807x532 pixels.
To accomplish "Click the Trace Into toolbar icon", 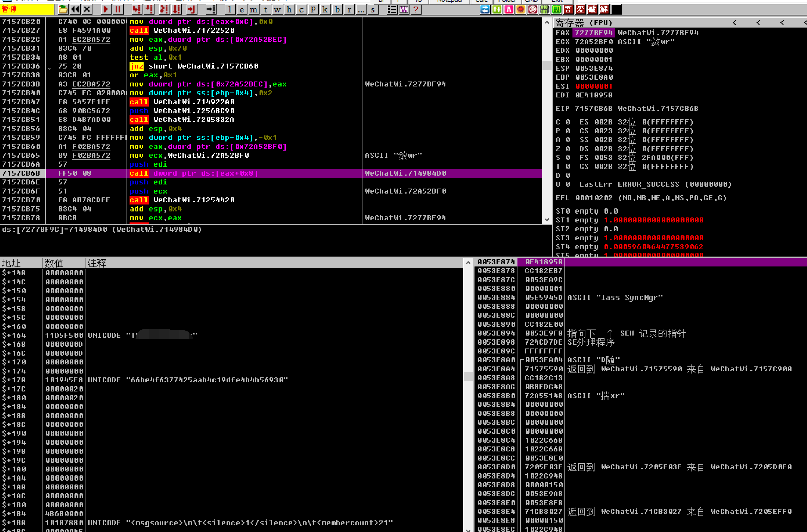I will [x=164, y=9].
